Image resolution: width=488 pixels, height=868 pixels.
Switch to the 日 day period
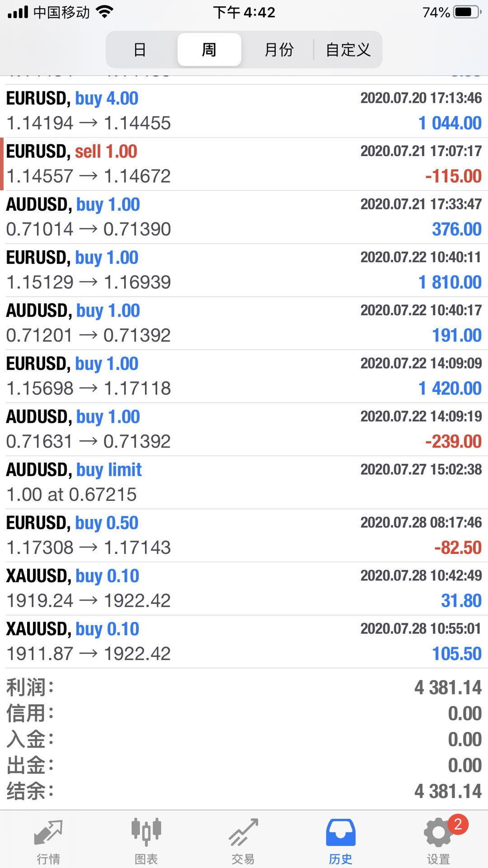point(140,49)
